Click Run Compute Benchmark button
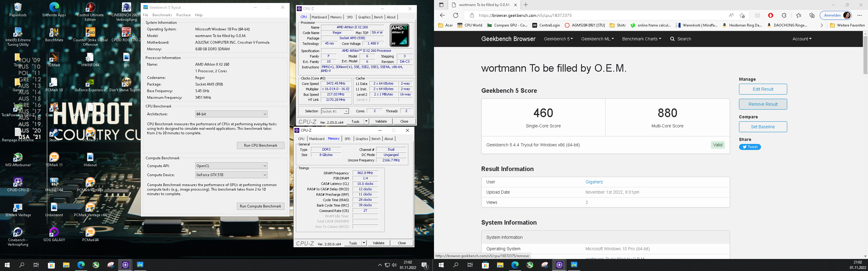Screen dimensions: 868x271 [x=260, y=206]
